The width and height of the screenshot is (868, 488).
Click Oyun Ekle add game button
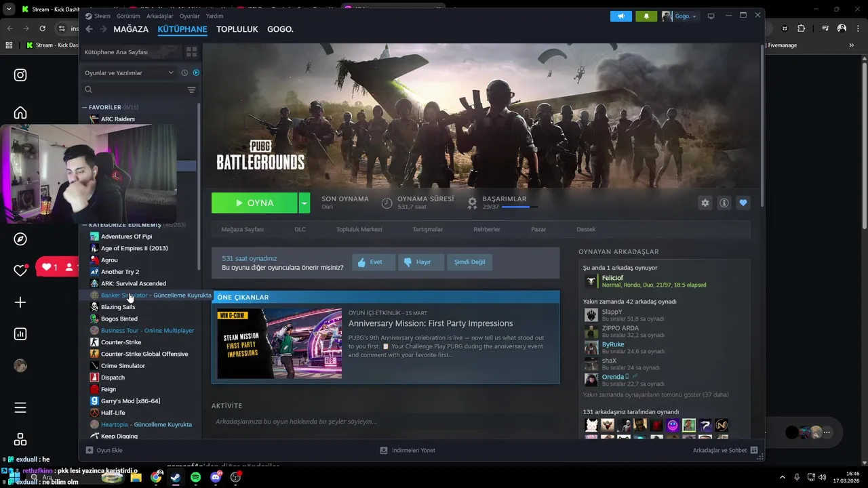(104, 450)
